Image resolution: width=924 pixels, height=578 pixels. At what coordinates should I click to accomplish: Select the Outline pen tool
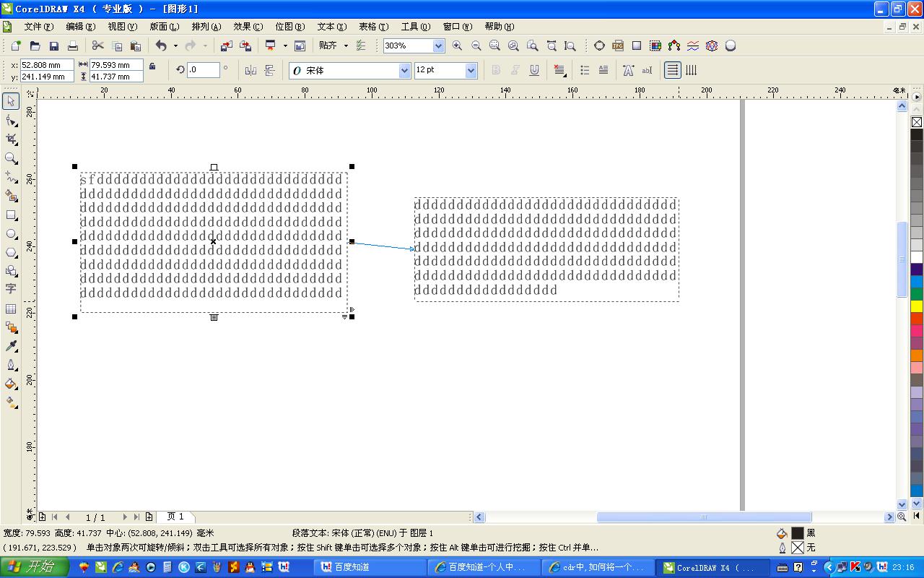[11, 365]
